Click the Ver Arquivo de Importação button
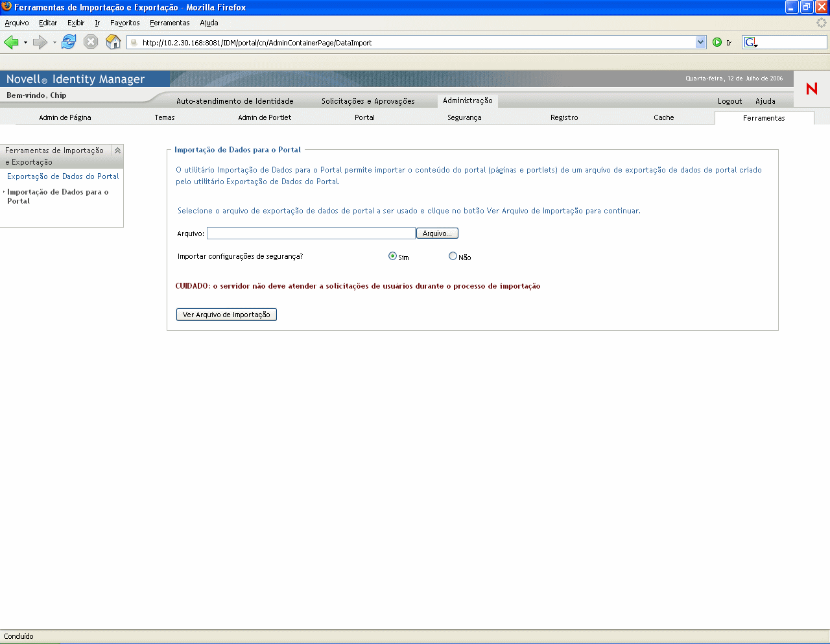 pos(226,315)
